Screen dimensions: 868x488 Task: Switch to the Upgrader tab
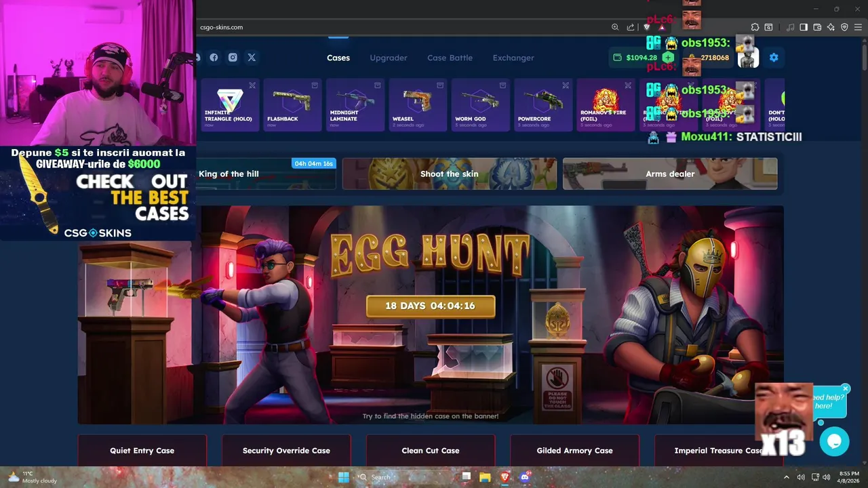(x=389, y=58)
